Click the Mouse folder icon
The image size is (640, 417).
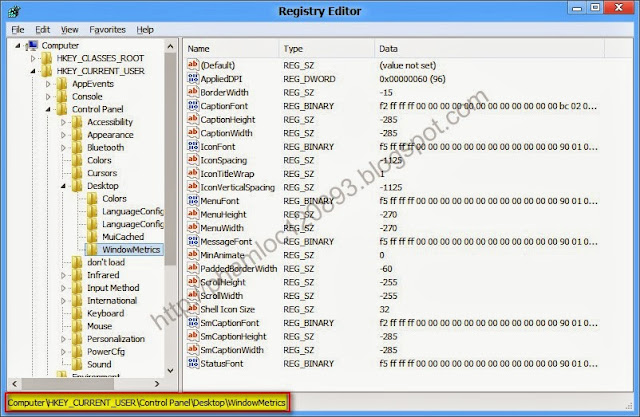(x=77, y=326)
